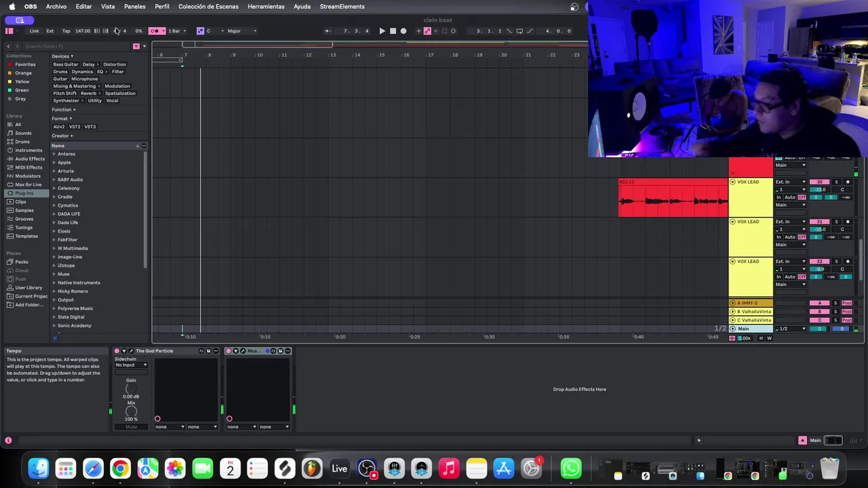
Task: Expand the Antares plug-in folder
Action: coord(54,154)
